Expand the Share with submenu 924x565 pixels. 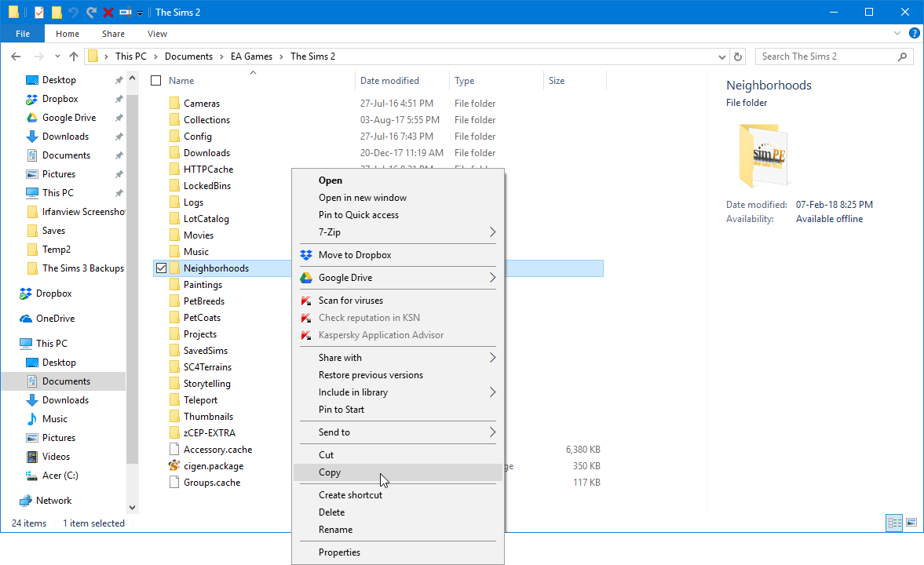point(398,358)
